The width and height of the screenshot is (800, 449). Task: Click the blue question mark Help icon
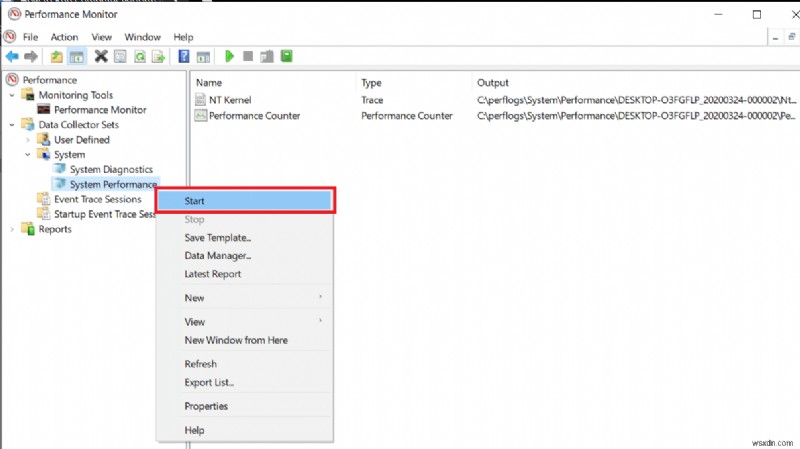184,56
